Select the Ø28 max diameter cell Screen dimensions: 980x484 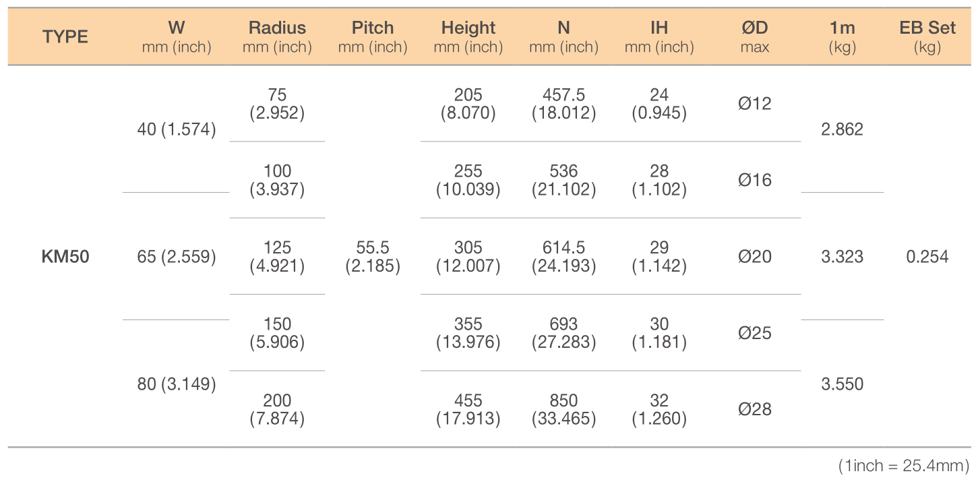click(x=755, y=410)
